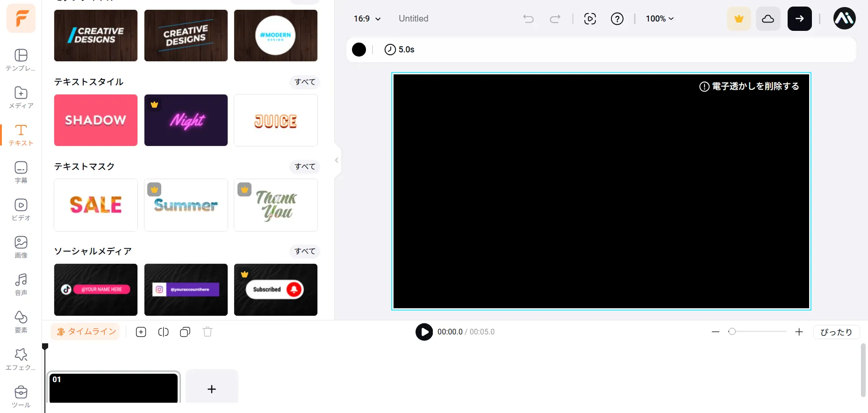
Task: Open the help question mark icon
Action: tap(617, 19)
